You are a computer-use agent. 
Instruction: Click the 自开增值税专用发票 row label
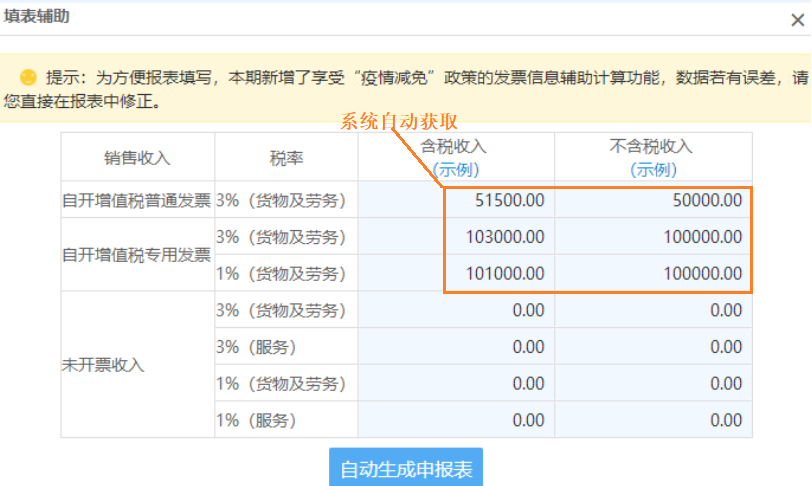137,254
